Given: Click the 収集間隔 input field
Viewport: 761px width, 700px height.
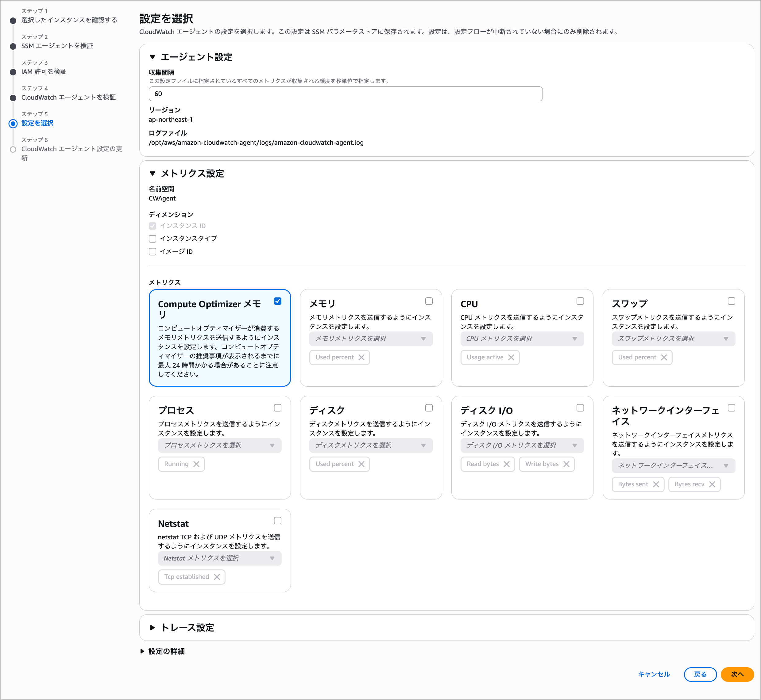Looking at the screenshot, I should pyautogui.click(x=345, y=94).
